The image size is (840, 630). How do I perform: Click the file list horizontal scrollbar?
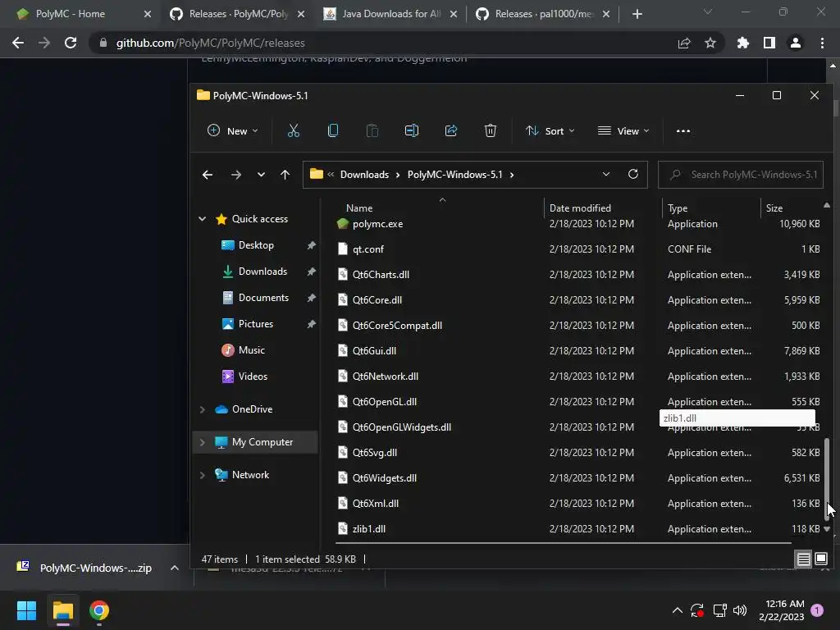tap(563, 543)
